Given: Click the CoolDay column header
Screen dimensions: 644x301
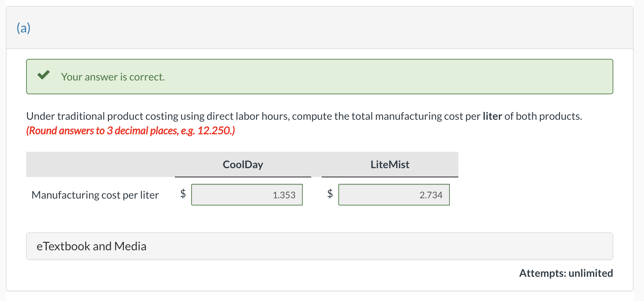Looking at the screenshot, I should tap(243, 165).
